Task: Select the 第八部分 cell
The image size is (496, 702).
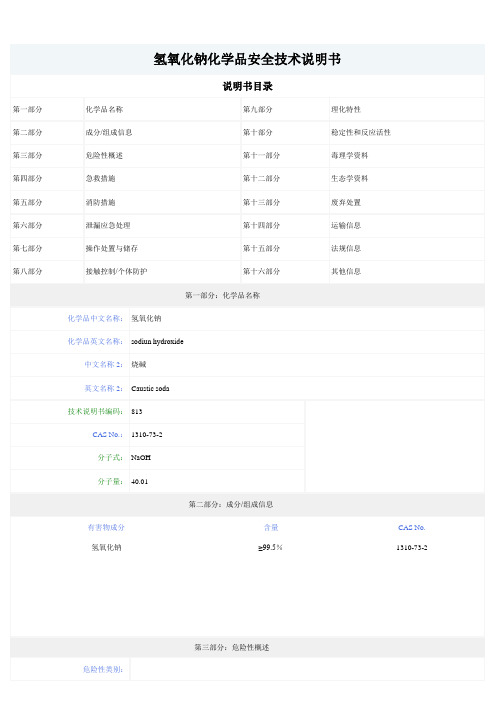Action: (27, 271)
